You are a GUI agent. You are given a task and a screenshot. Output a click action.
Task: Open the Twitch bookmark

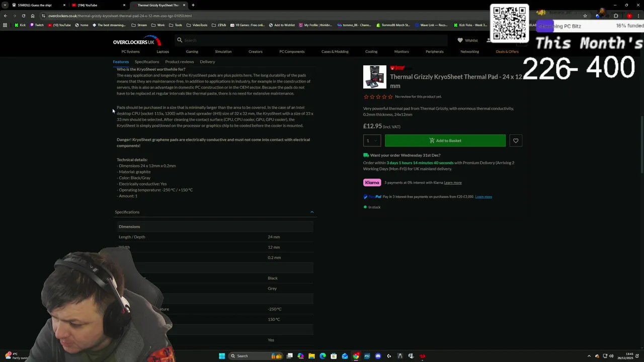(36, 25)
